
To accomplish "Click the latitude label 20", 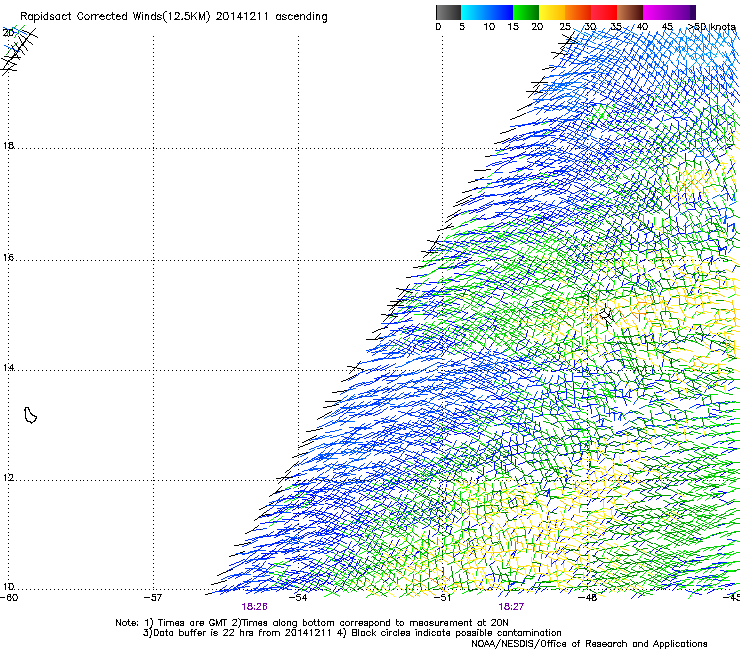I will [x=8, y=33].
